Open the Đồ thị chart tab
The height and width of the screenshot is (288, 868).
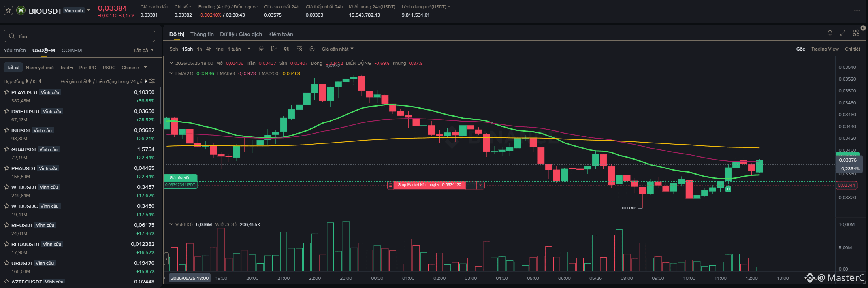pyautogui.click(x=177, y=34)
